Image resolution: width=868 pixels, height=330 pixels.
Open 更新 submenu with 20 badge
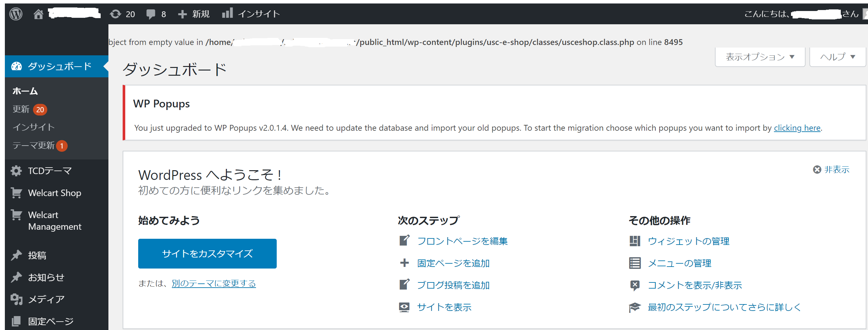[30, 109]
